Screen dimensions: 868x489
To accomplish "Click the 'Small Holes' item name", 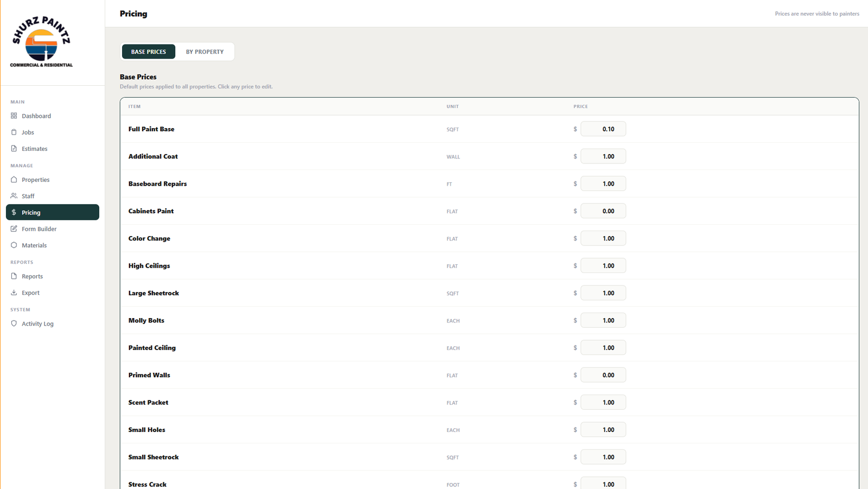I will tap(146, 430).
